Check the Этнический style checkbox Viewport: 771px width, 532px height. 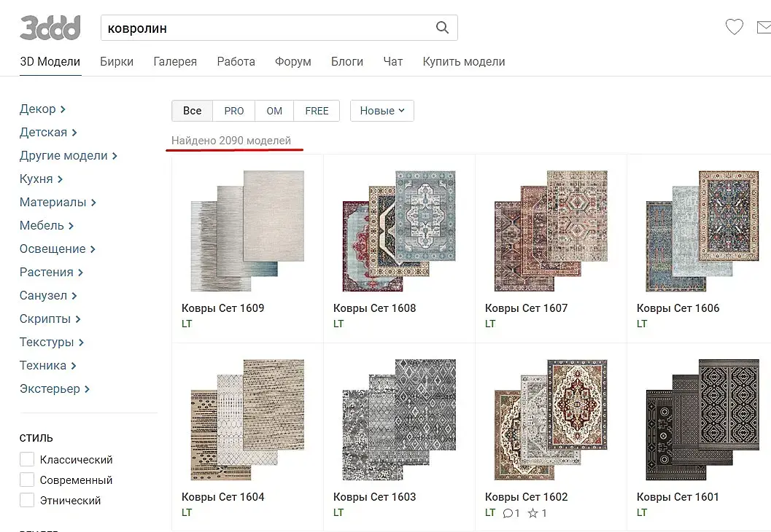[x=27, y=500]
